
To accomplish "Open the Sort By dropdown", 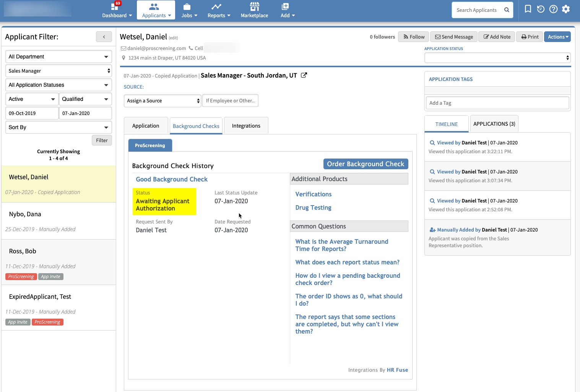I will pyautogui.click(x=58, y=127).
